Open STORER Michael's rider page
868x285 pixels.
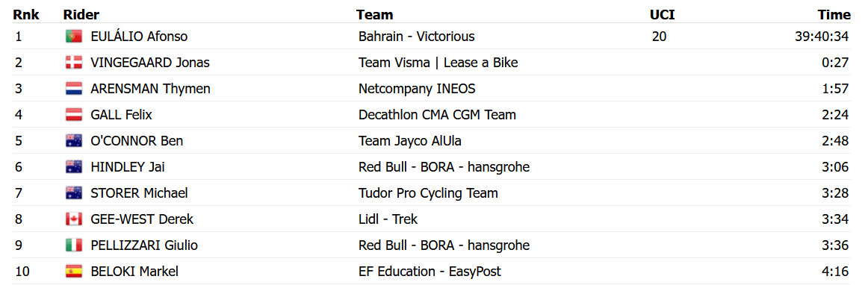[x=139, y=193]
